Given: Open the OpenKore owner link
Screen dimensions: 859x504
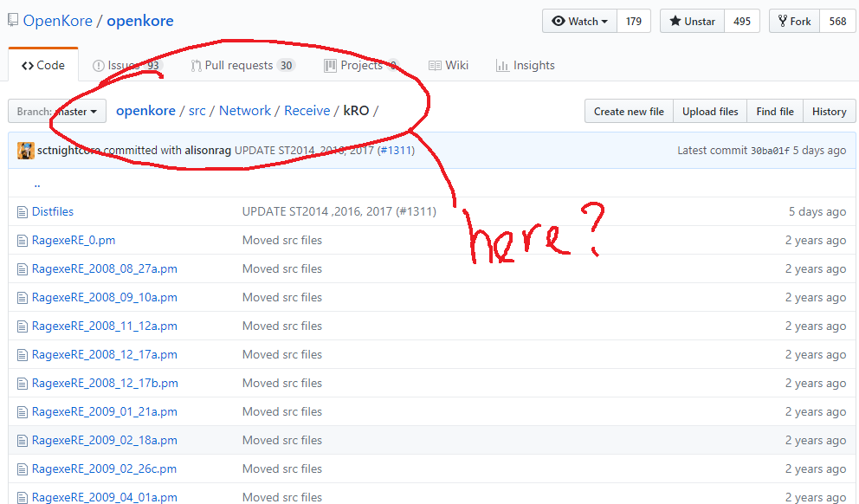Looking at the screenshot, I should click(57, 21).
